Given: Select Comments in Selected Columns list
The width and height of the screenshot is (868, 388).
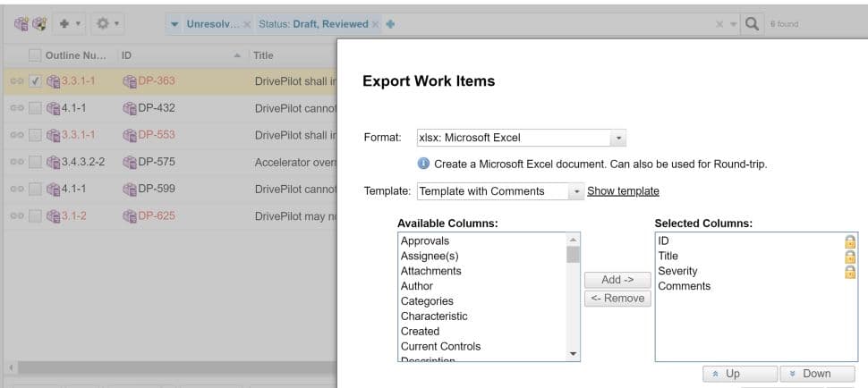Looking at the screenshot, I should pyautogui.click(x=685, y=286).
